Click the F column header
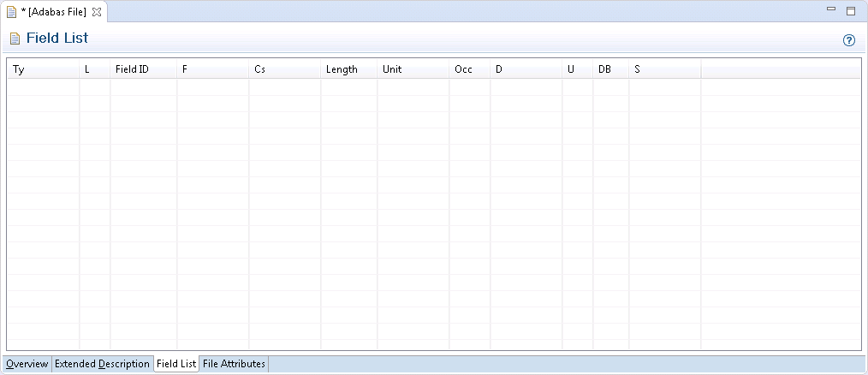The height and width of the screenshot is (375, 868). point(212,69)
